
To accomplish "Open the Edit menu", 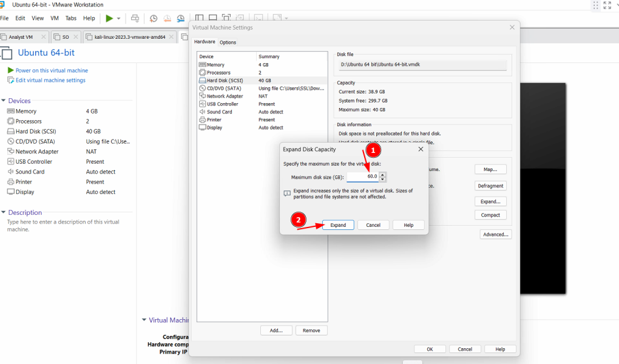I will point(20,18).
